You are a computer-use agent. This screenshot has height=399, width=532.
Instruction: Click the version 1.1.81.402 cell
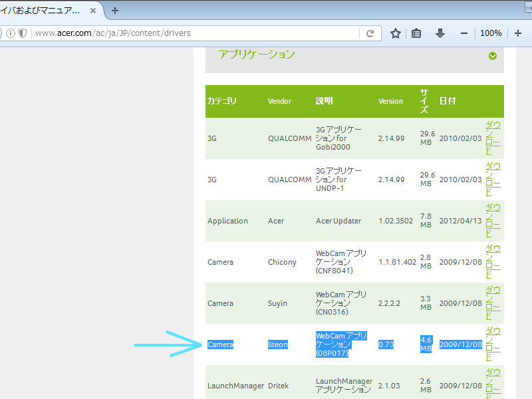click(x=397, y=262)
